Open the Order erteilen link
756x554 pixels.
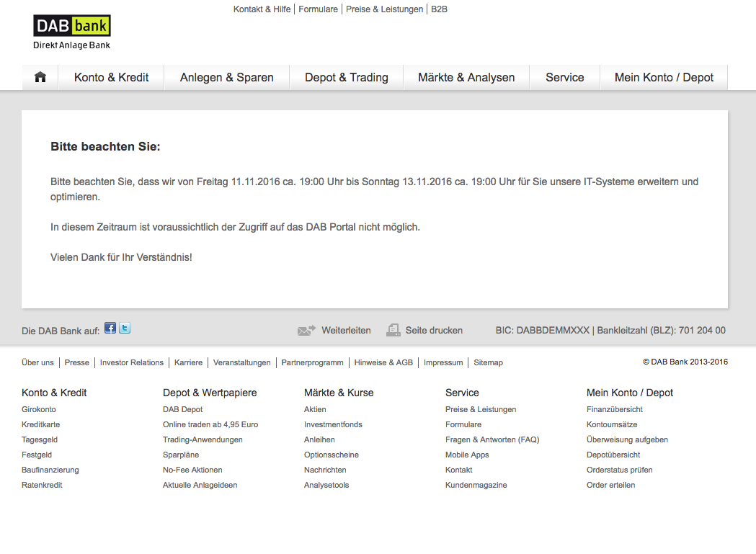tap(611, 485)
